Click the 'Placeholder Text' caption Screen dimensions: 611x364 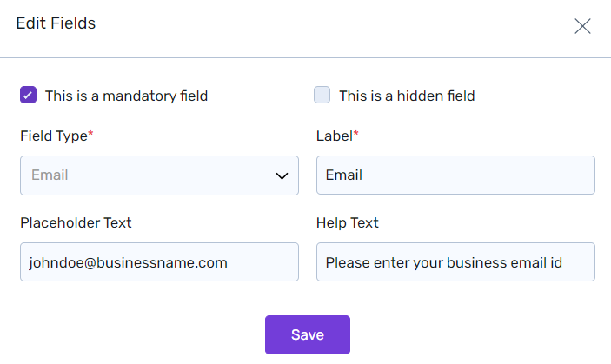76,223
